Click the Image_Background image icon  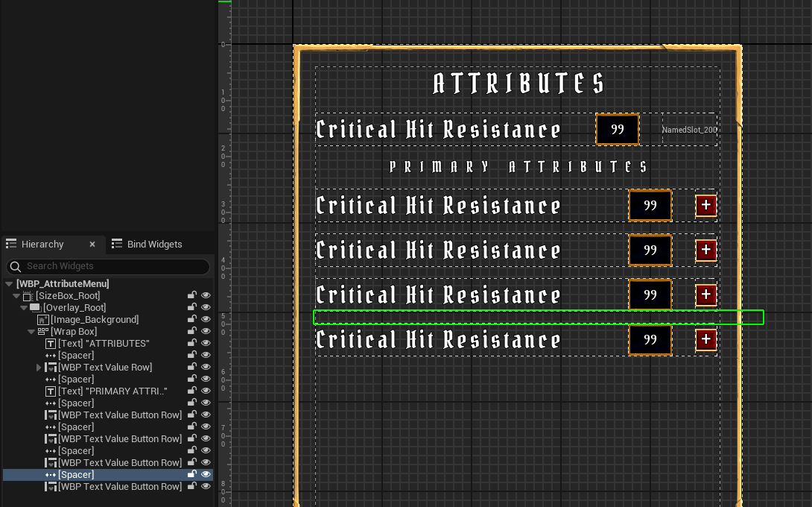point(43,320)
